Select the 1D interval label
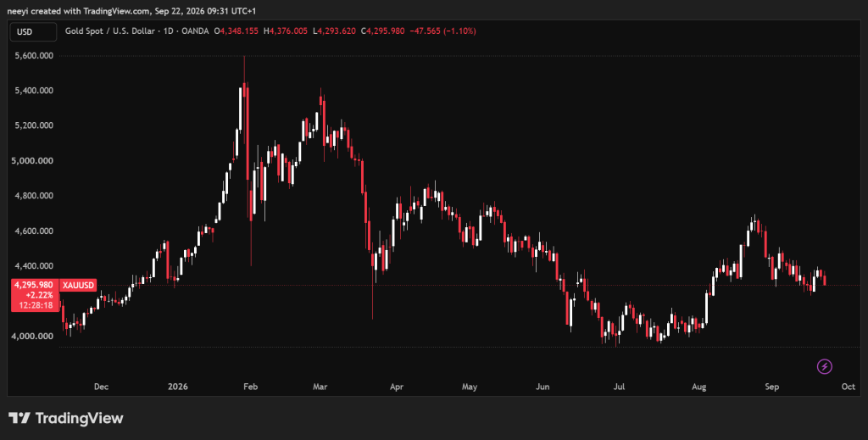 pos(169,31)
